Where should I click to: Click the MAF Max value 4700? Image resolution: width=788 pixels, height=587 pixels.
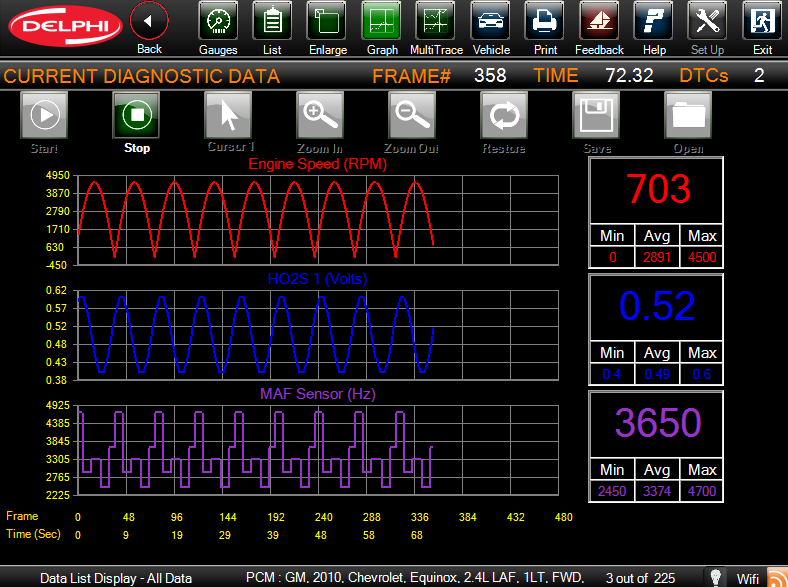702,491
